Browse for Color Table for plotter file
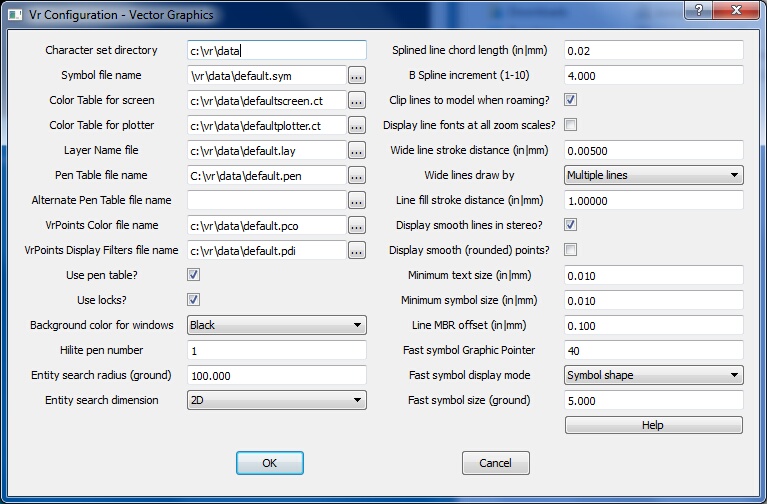Image resolution: width=767 pixels, height=504 pixels. click(x=357, y=126)
